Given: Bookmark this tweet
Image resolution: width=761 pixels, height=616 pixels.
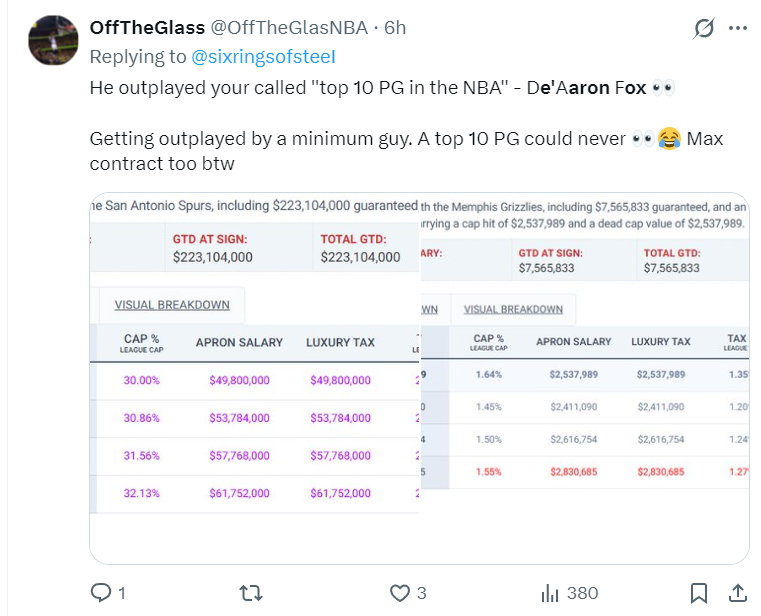Looking at the screenshot, I should click(x=699, y=593).
